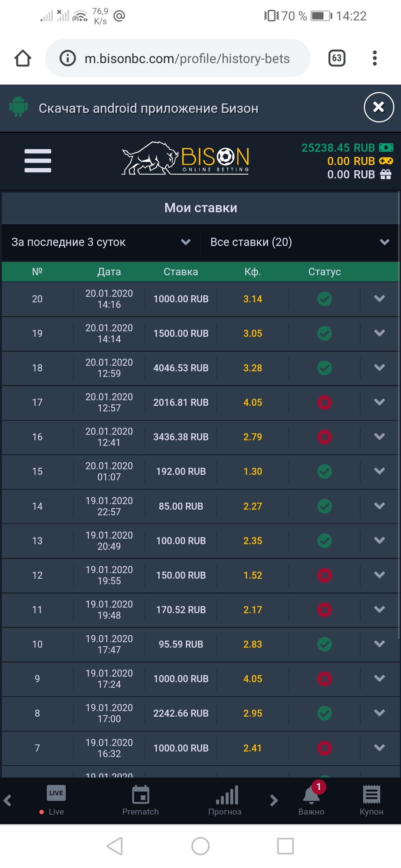Tap the 0.00 RUB bonus gift balance

click(359, 174)
